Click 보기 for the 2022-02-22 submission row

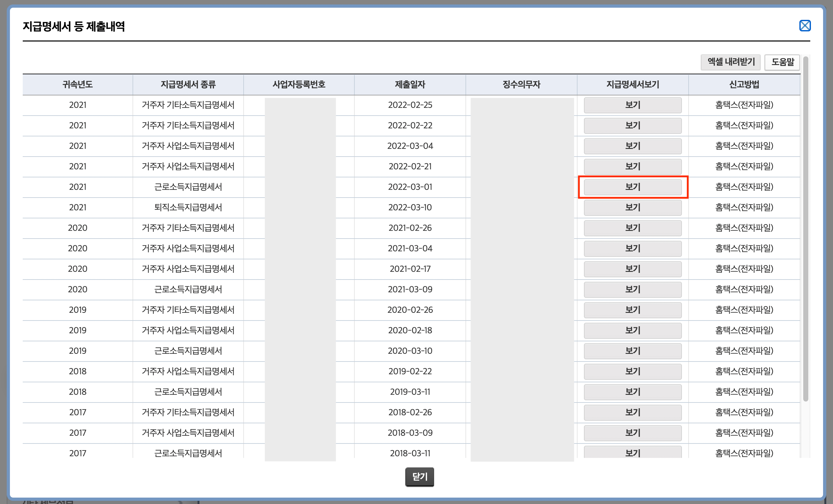[632, 126]
